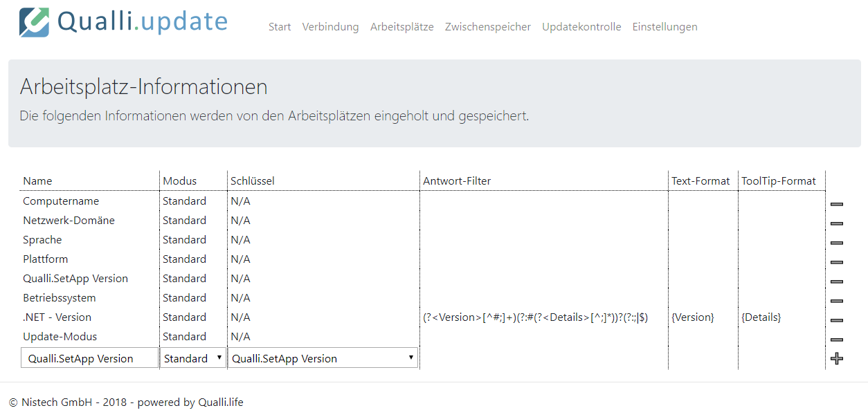Click the Antwort-Filter column header
Screen dimensions: 868x417
457,181
